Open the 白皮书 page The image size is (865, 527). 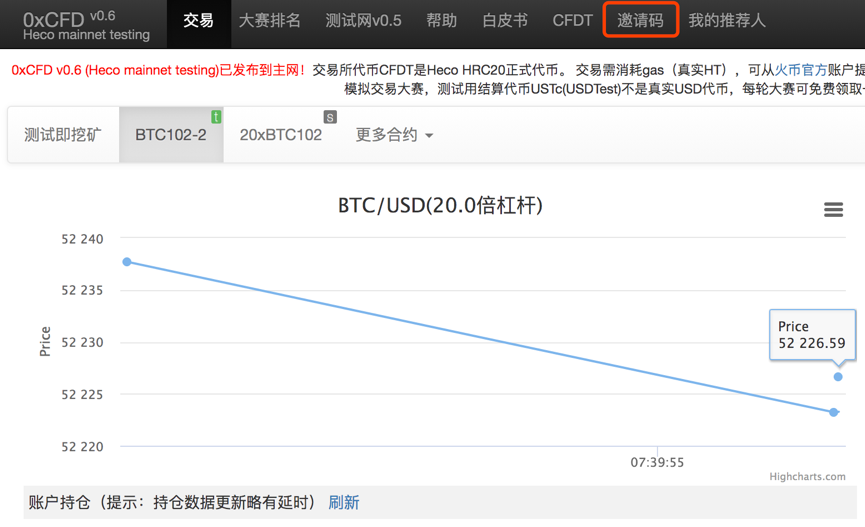coord(505,21)
